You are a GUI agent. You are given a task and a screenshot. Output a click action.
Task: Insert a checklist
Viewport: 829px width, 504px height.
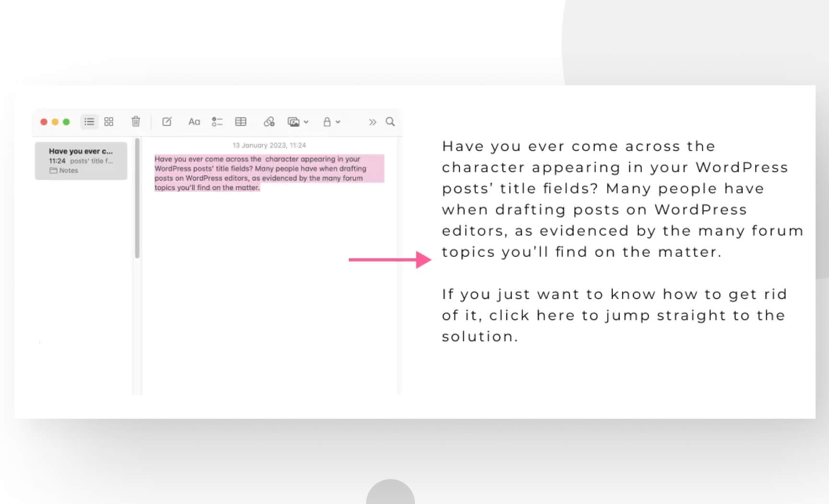pos(217,122)
